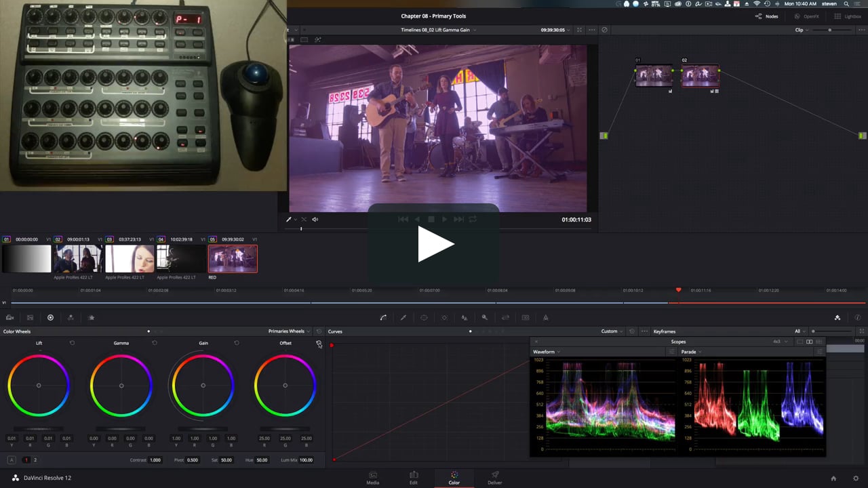
Task: Open the Parade scope type dropdown
Action: (690, 352)
